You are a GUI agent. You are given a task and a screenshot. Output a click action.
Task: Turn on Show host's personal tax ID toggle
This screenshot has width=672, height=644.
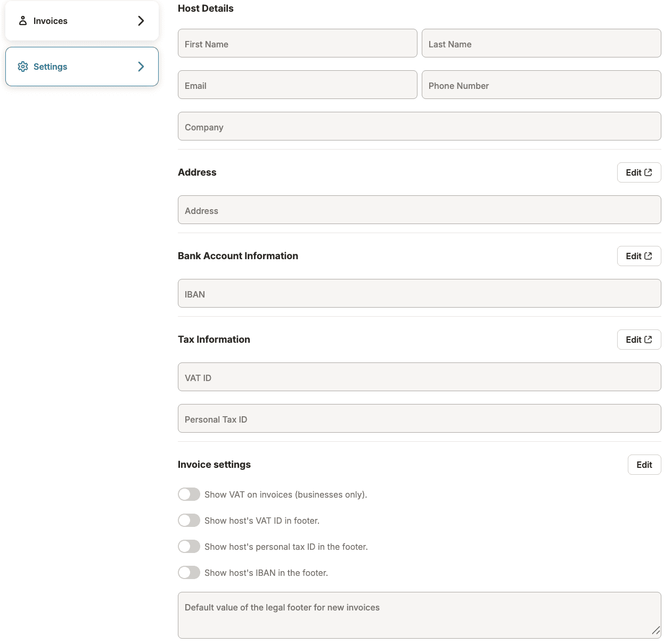[189, 547]
